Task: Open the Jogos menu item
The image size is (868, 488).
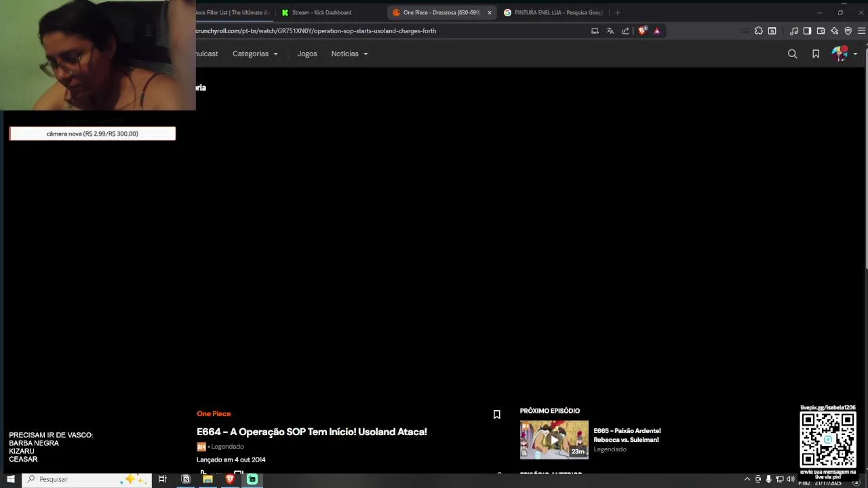Action: 307,54
